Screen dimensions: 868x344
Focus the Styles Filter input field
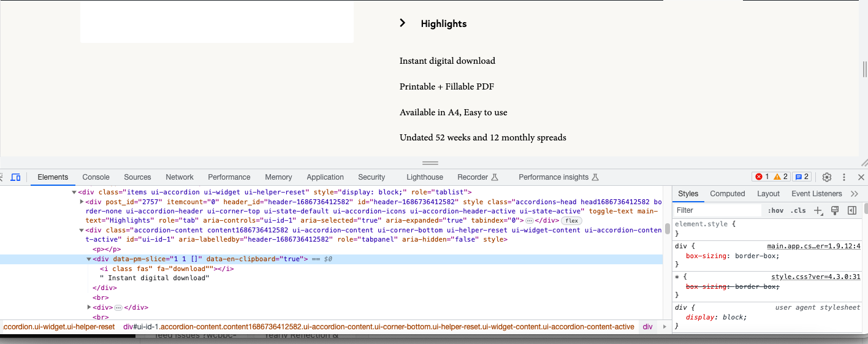718,210
